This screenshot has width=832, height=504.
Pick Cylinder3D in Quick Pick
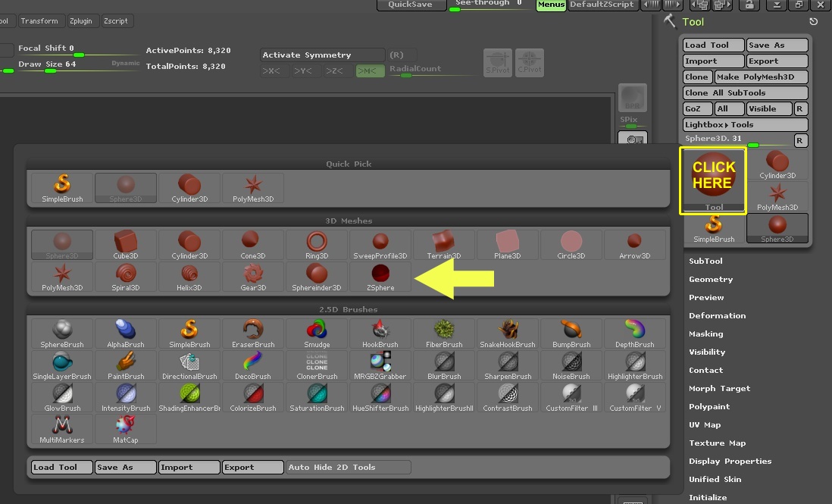tap(189, 188)
